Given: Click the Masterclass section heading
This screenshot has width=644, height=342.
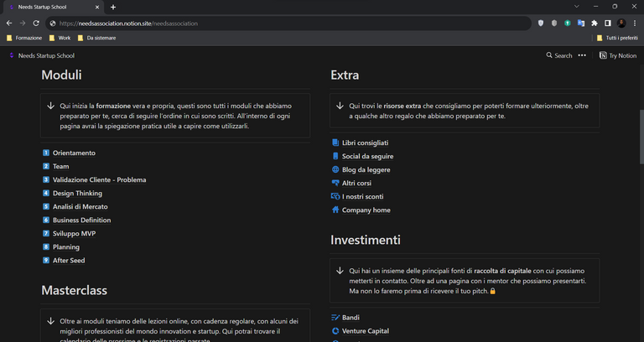Looking at the screenshot, I should 75,290.
